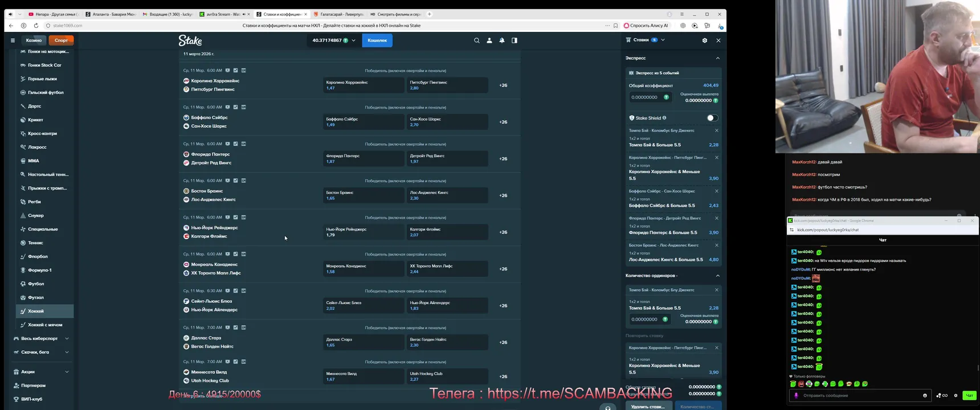The width and height of the screenshot is (980, 410).
Task: Open Stake Shield info icon
Action: [x=664, y=118]
